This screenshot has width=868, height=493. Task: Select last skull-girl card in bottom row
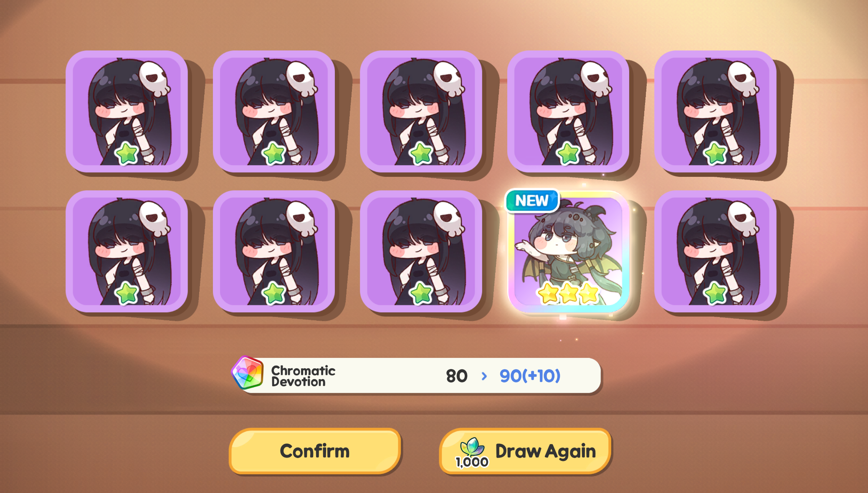[715, 252]
